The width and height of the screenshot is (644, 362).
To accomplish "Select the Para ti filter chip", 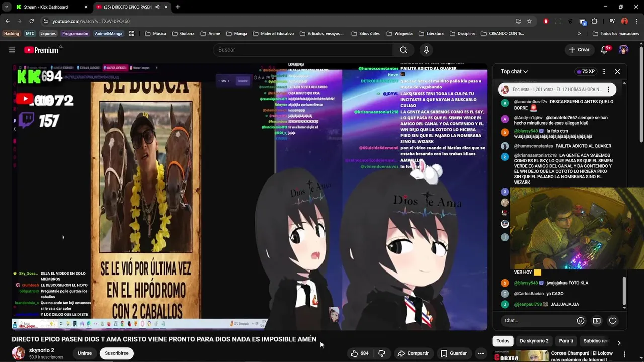I will point(566,341).
